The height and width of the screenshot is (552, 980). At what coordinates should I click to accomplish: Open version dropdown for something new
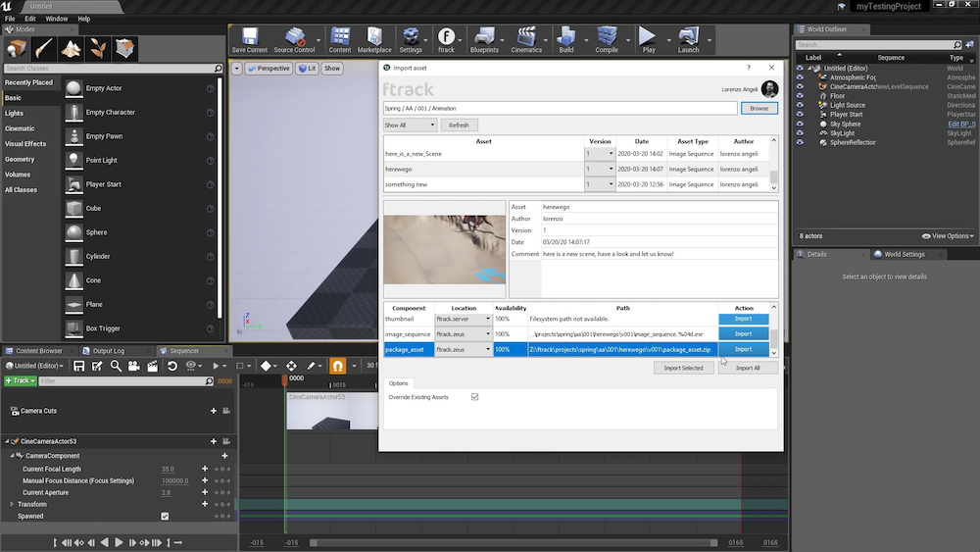click(x=600, y=184)
